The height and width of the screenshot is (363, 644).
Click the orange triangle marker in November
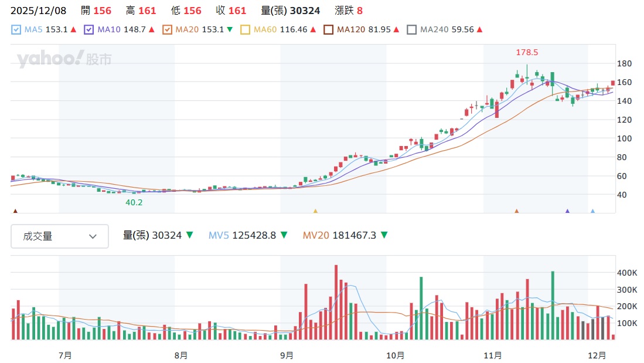(x=517, y=211)
